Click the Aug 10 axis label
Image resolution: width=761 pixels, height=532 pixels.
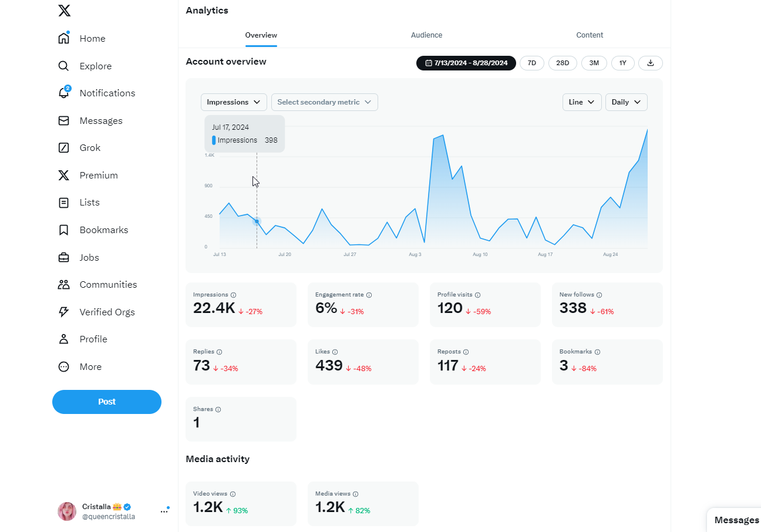(480, 255)
